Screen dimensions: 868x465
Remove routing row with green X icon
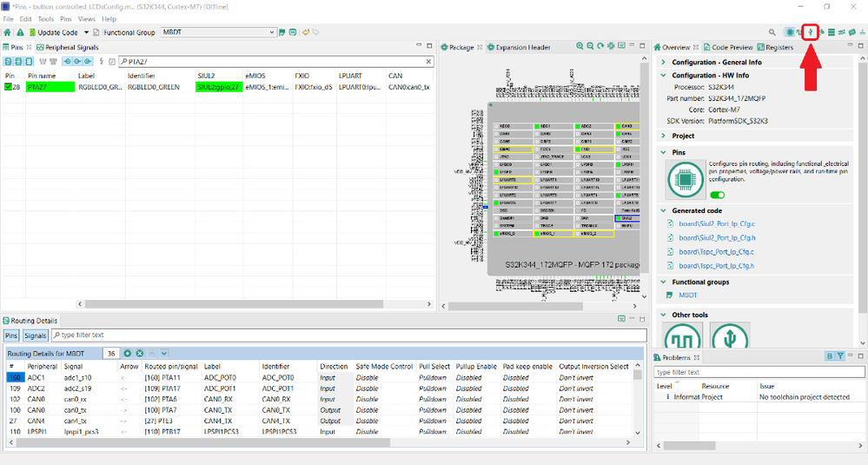tap(140, 353)
